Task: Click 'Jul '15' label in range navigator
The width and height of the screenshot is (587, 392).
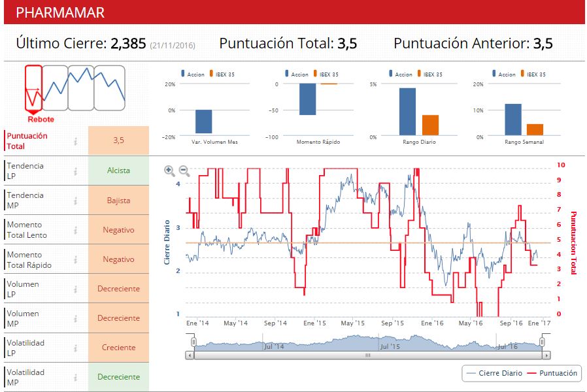Action: tap(390, 347)
